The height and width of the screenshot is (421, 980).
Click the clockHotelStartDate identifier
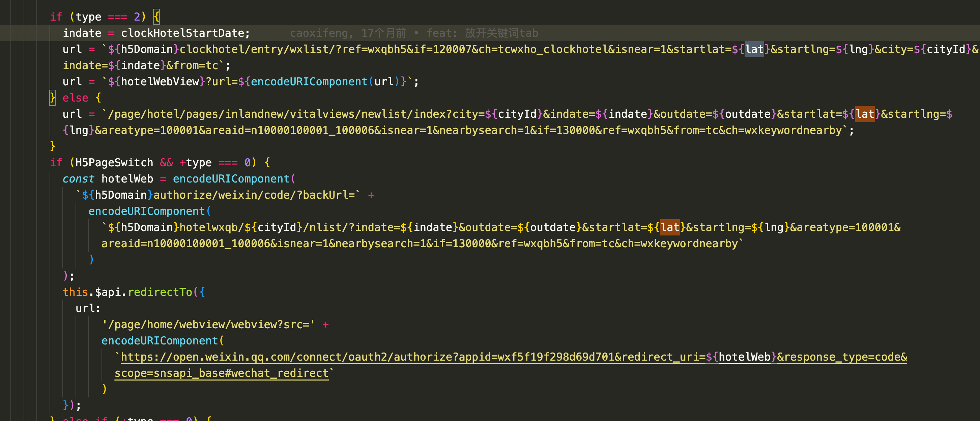point(182,33)
